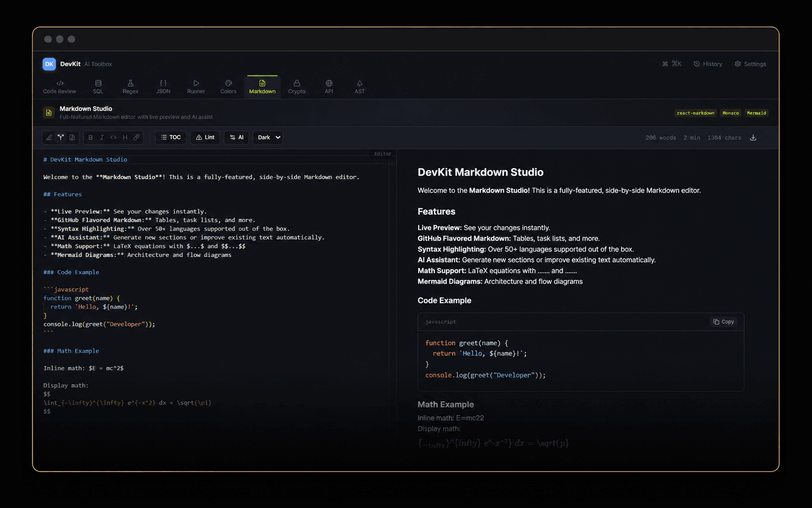Insert a link with the chain icon
Image resolution: width=812 pixels, height=508 pixels.
[136, 137]
